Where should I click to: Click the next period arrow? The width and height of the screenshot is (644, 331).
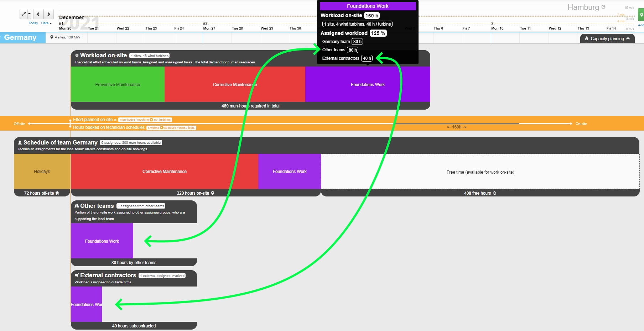pyautogui.click(x=48, y=14)
